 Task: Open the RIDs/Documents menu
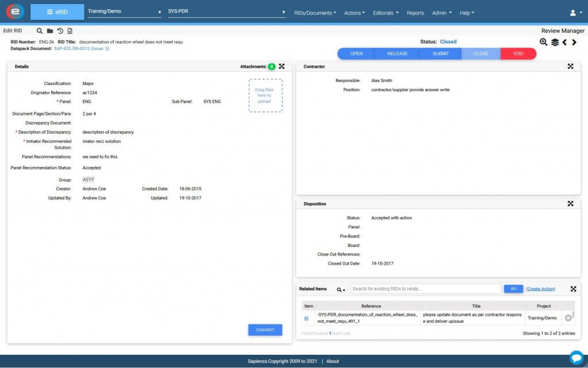tap(315, 13)
